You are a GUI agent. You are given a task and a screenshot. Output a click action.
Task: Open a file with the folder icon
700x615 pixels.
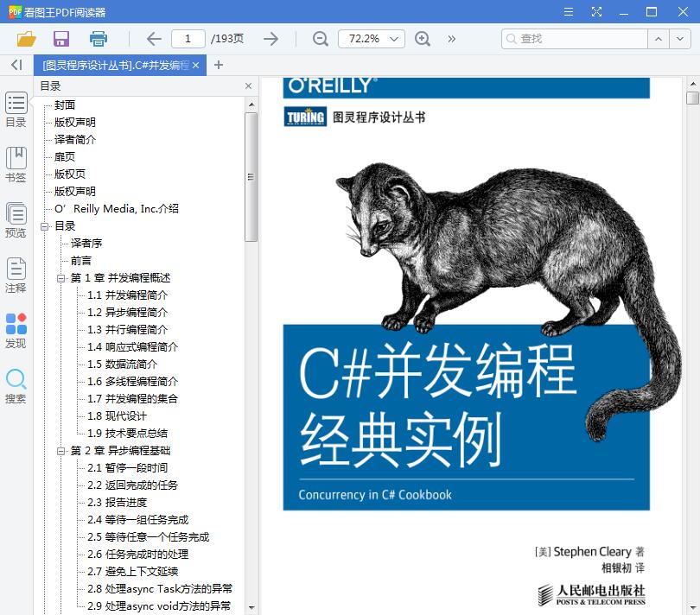coord(26,39)
